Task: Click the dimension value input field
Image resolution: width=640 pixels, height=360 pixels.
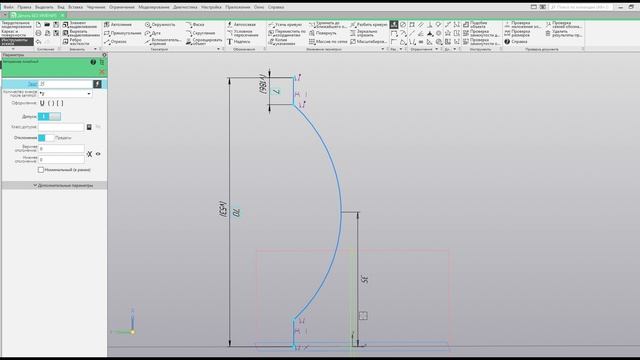Action: point(65,84)
